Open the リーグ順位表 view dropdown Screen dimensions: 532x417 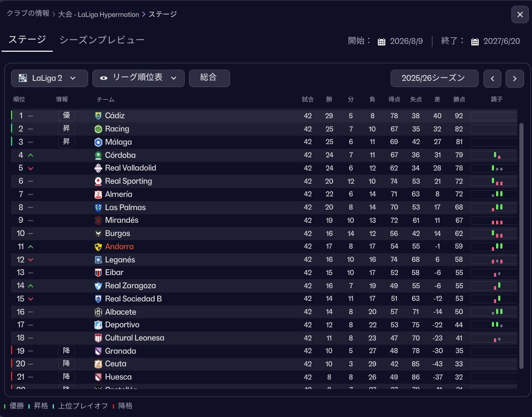tap(138, 78)
